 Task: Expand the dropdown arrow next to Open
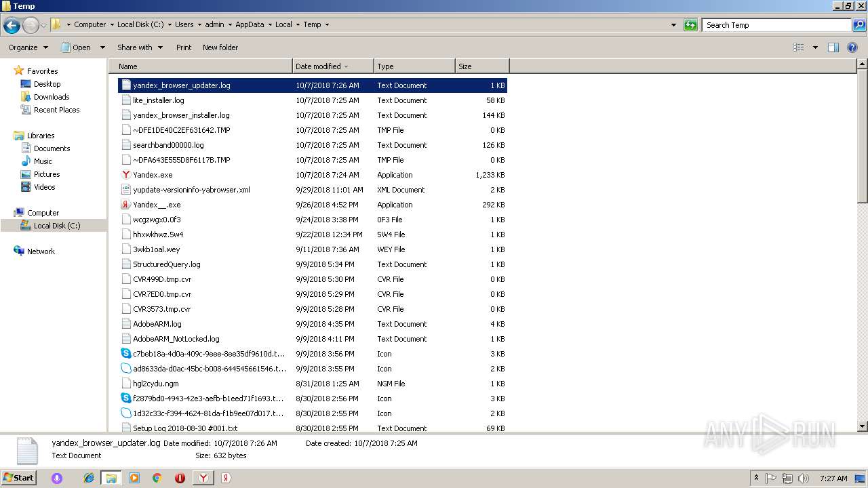coord(102,47)
